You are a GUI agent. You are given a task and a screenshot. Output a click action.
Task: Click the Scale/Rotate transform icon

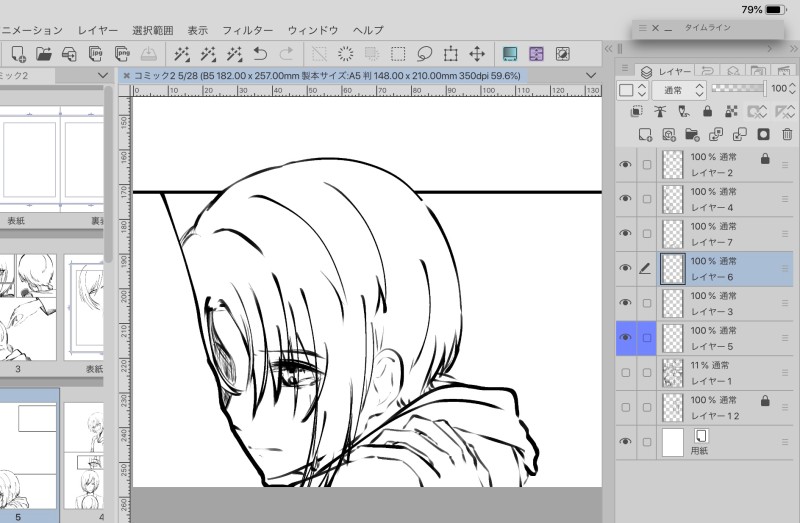(451, 54)
